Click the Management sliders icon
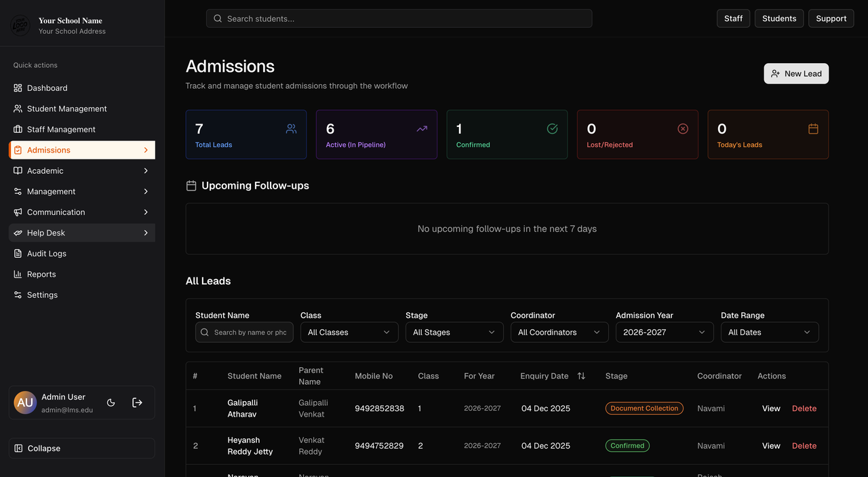 pos(18,191)
